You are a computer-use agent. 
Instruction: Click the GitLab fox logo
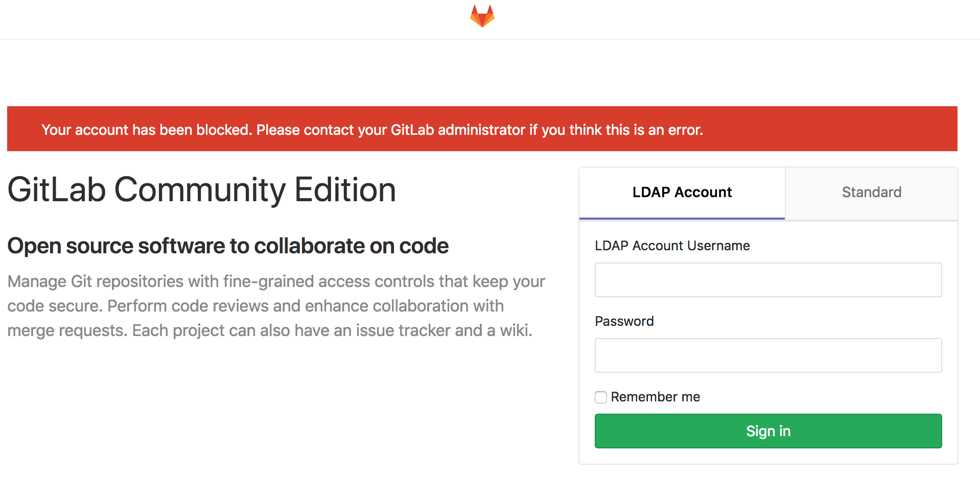pyautogui.click(x=482, y=16)
